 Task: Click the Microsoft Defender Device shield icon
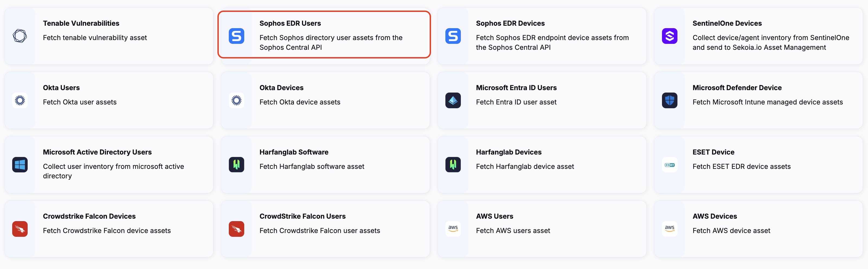point(670,100)
